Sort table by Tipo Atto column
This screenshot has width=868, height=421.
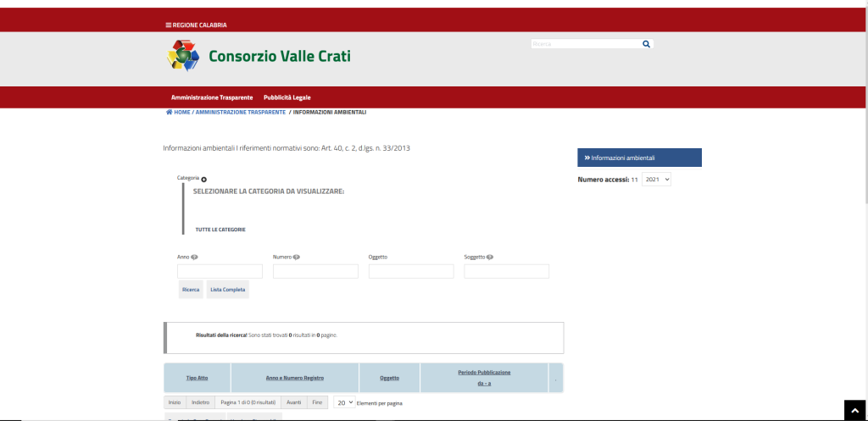197,378
